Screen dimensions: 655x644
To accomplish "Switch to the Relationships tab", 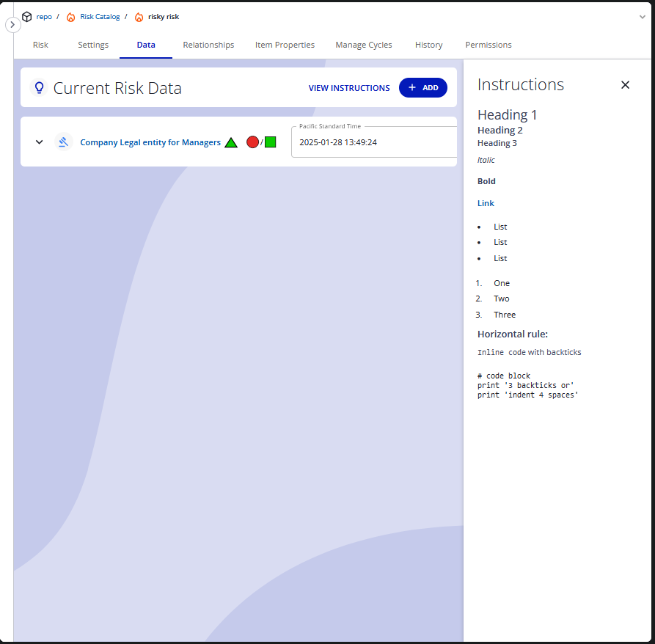I will tap(208, 45).
